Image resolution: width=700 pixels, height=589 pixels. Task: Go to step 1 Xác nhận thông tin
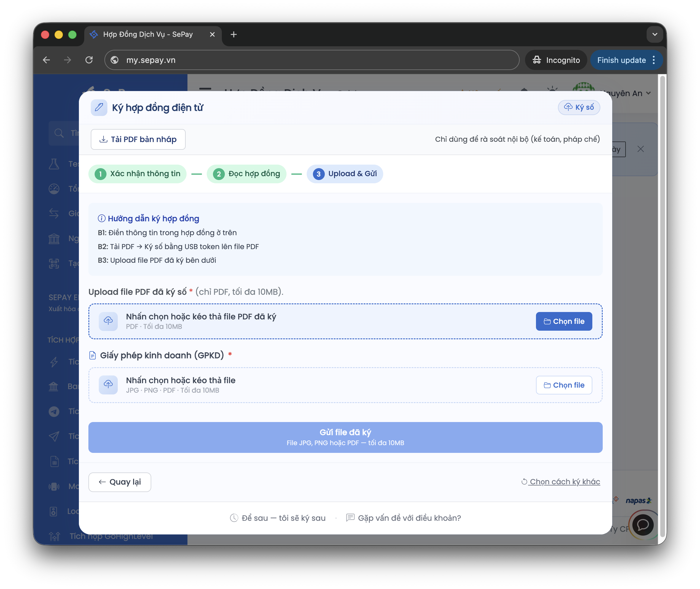pyautogui.click(x=137, y=173)
